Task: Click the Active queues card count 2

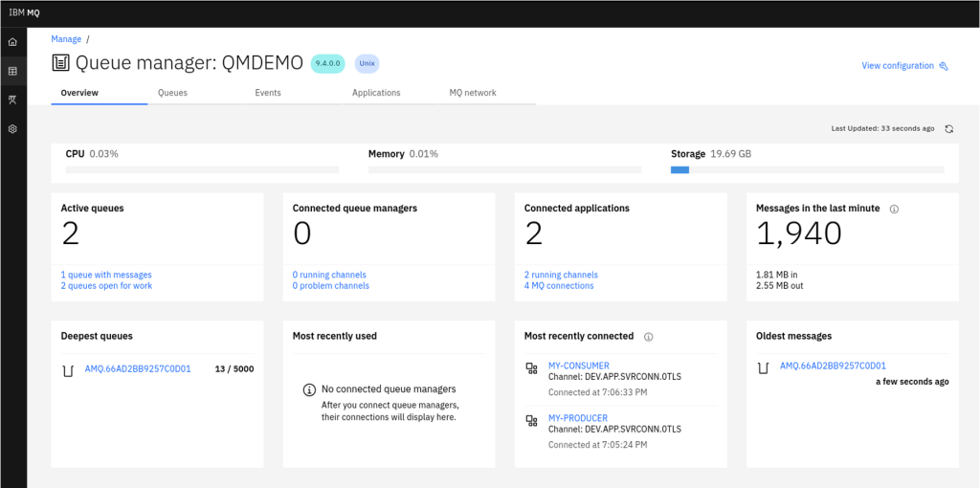Action: [x=70, y=233]
